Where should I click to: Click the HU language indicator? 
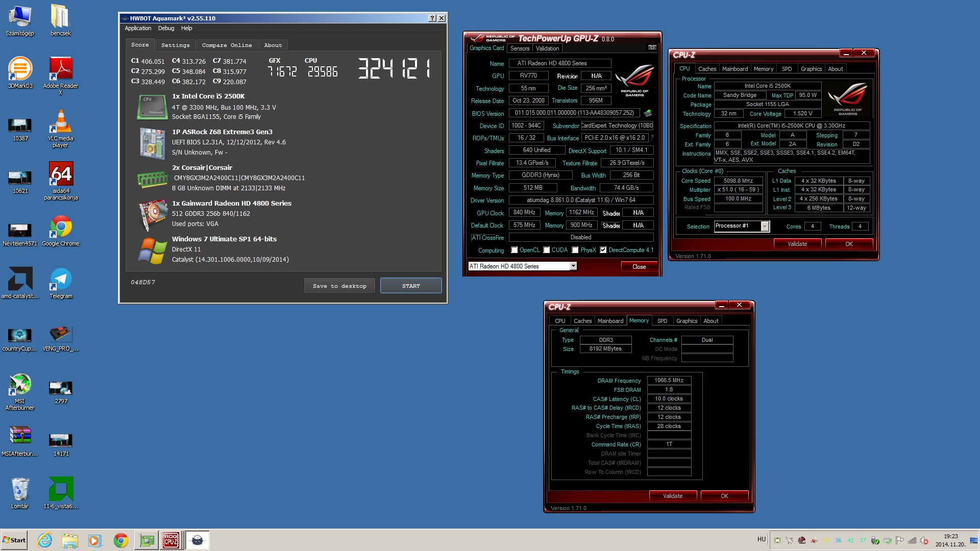(762, 539)
